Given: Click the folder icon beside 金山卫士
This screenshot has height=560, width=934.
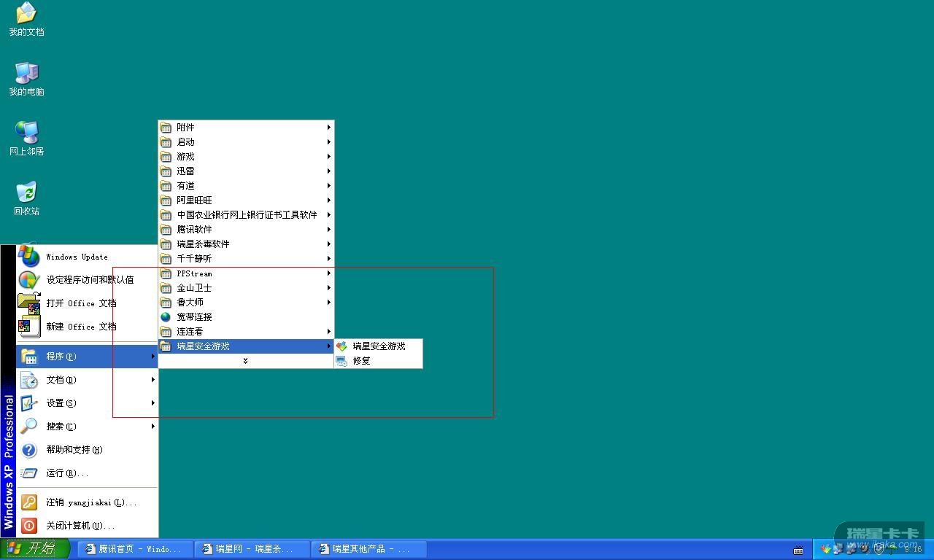Looking at the screenshot, I should (166, 288).
